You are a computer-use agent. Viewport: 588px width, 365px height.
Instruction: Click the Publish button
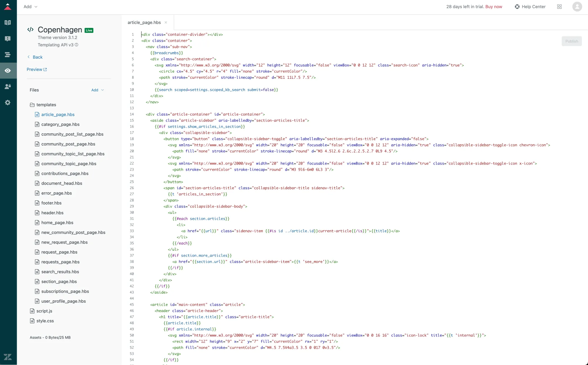[572, 41]
